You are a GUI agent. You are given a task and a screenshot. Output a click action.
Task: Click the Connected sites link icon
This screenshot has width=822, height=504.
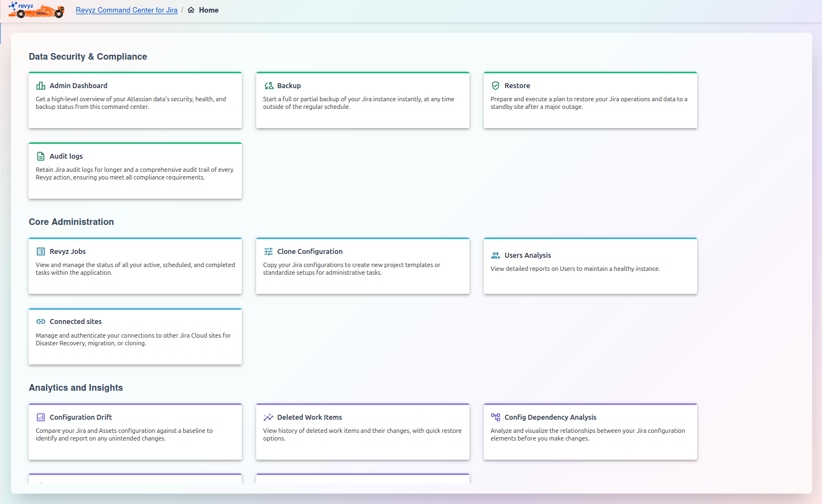point(40,322)
